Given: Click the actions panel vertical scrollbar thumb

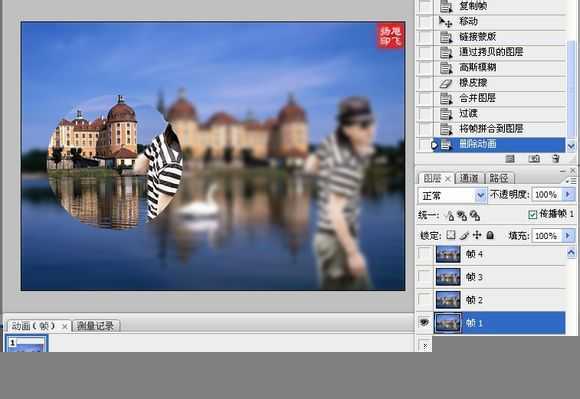Looking at the screenshot, I should tap(571, 89).
